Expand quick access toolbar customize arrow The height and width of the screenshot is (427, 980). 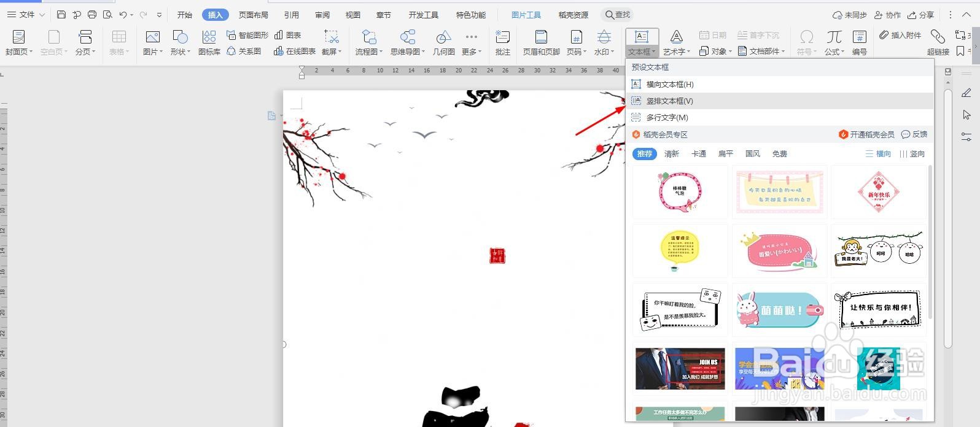[160, 15]
